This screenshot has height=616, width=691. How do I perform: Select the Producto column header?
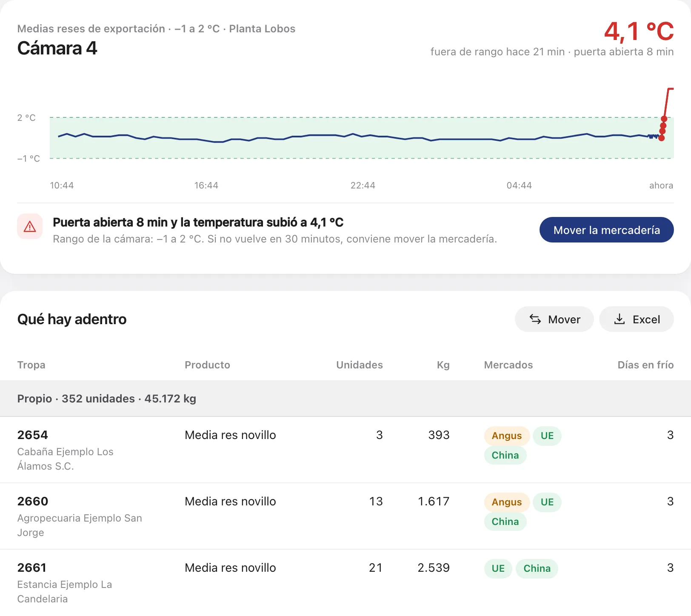[x=207, y=365]
